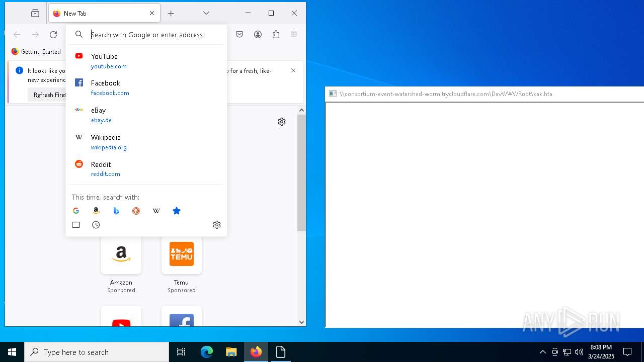Go back with the back arrow

click(x=17, y=35)
